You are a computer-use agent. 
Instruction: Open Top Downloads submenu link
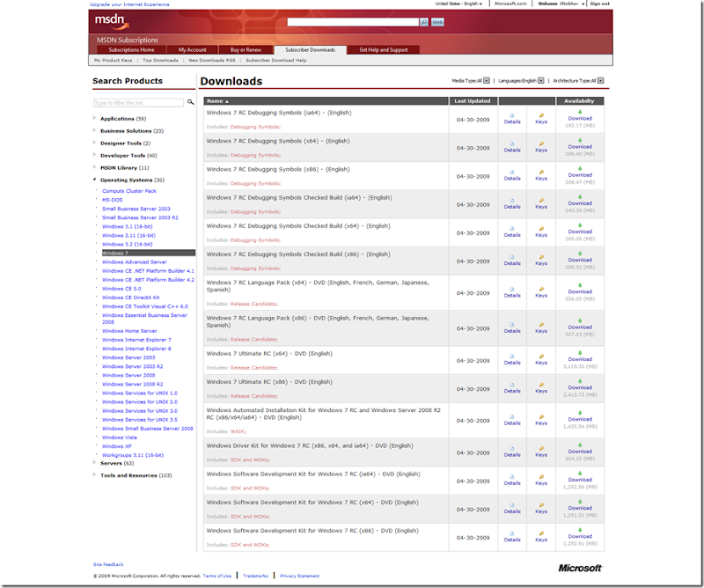(160, 60)
